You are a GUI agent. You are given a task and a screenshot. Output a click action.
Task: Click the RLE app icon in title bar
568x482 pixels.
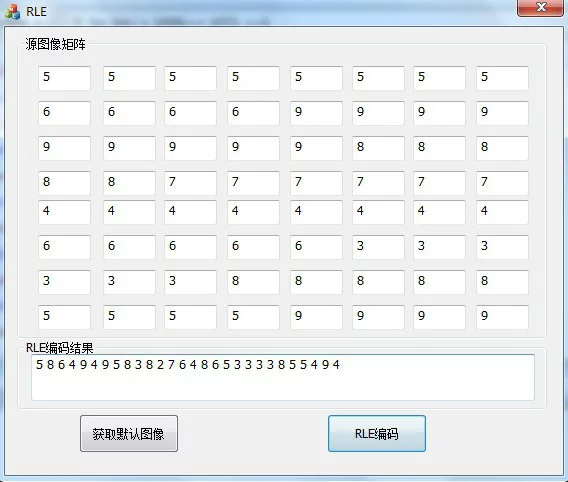(x=12, y=12)
